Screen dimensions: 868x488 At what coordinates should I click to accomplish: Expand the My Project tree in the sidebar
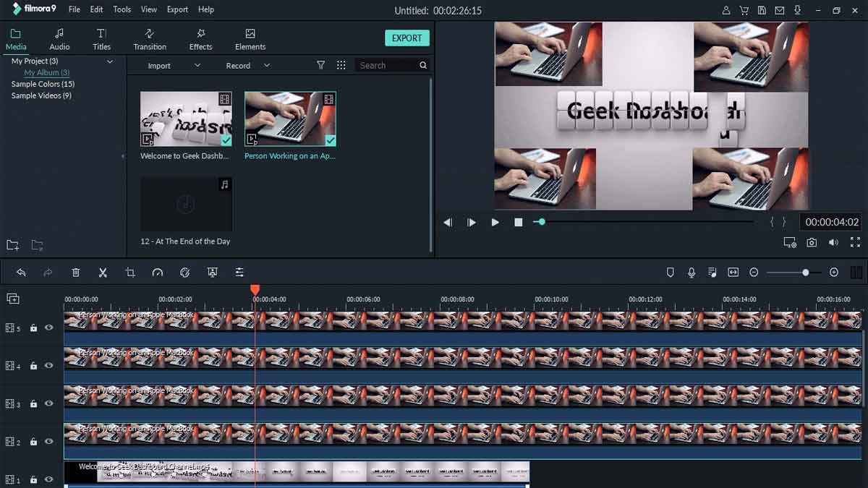coord(110,61)
